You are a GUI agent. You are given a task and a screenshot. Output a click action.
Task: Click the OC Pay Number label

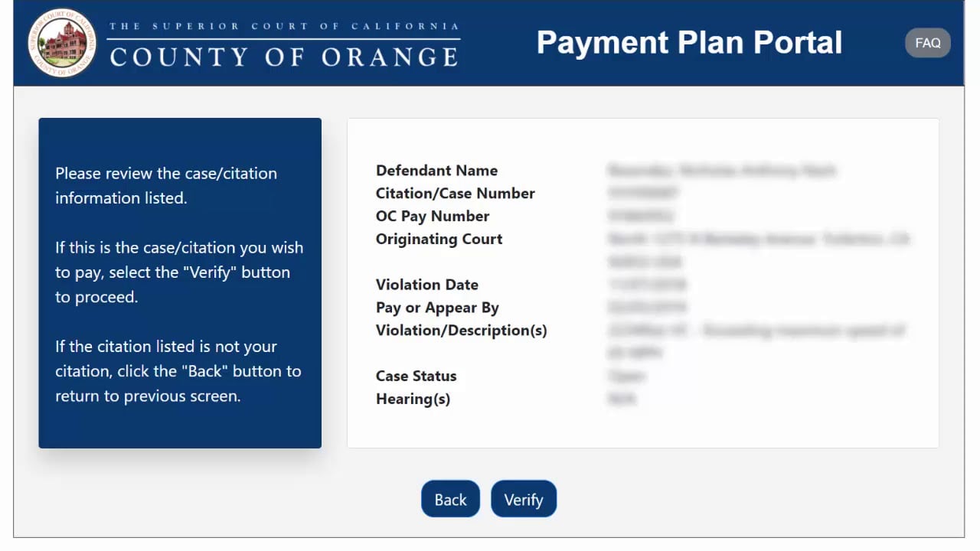click(x=433, y=216)
